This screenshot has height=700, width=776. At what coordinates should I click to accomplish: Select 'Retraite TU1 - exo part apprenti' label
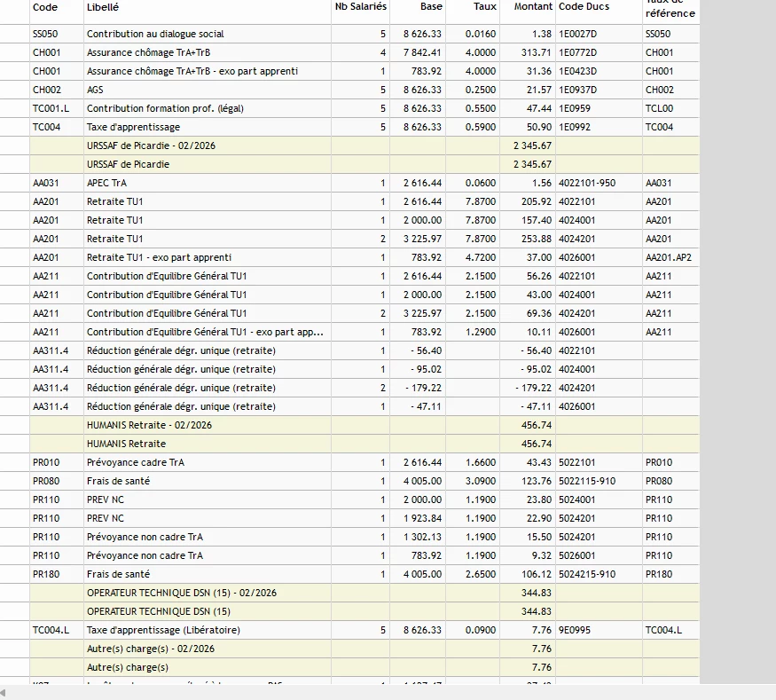click(159, 257)
